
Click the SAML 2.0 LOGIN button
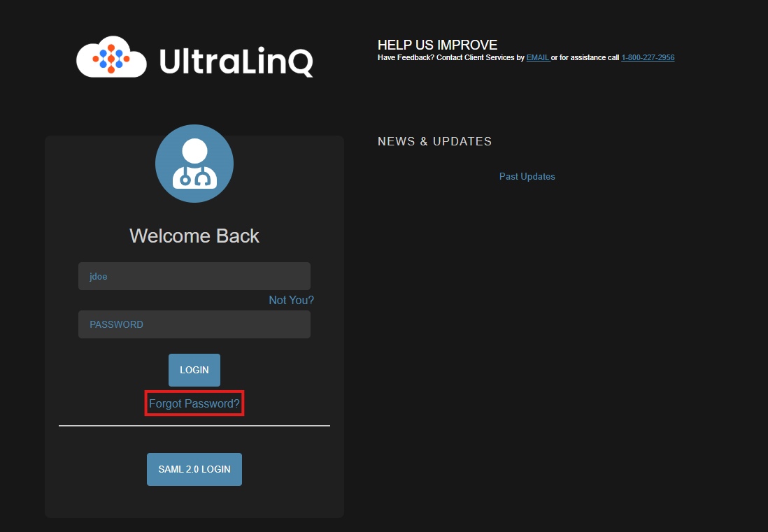click(194, 469)
